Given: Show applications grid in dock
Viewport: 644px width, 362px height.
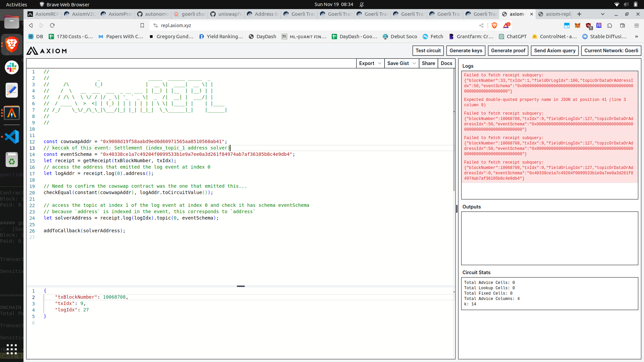Looking at the screenshot, I should (x=12, y=349).
